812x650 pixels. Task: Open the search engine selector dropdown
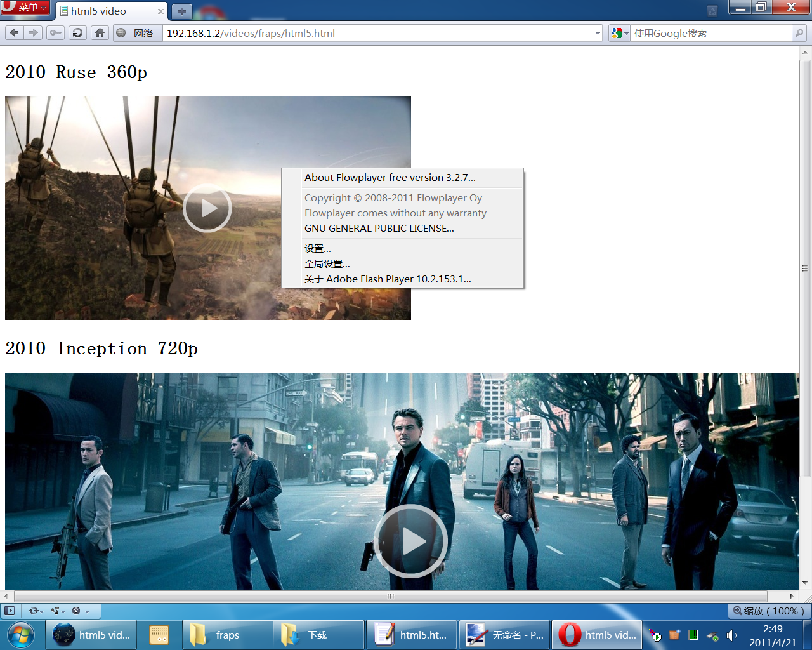click(x=619, y=33)
